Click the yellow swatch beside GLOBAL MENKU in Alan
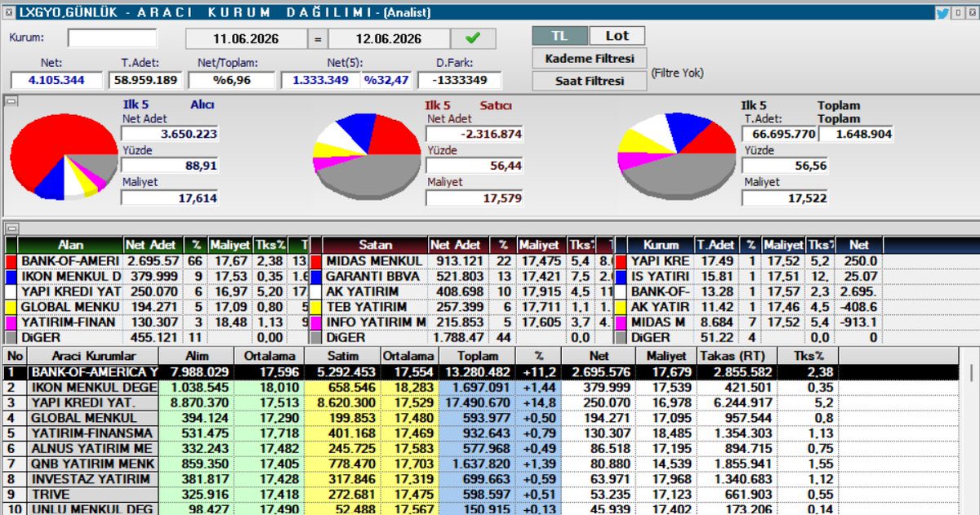The width and height of the screenshot is (980, 515). [x=11, y=306]
